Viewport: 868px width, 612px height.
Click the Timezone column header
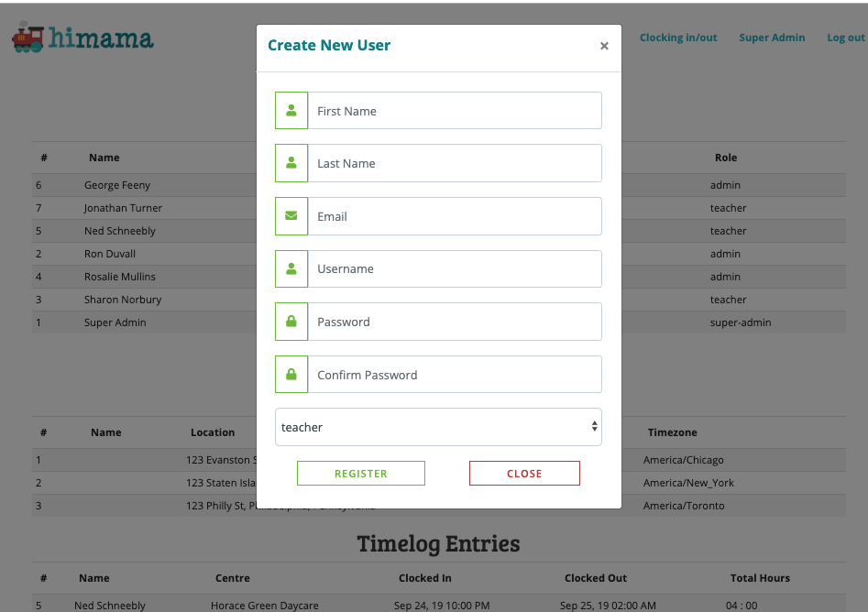coord(672,432)
